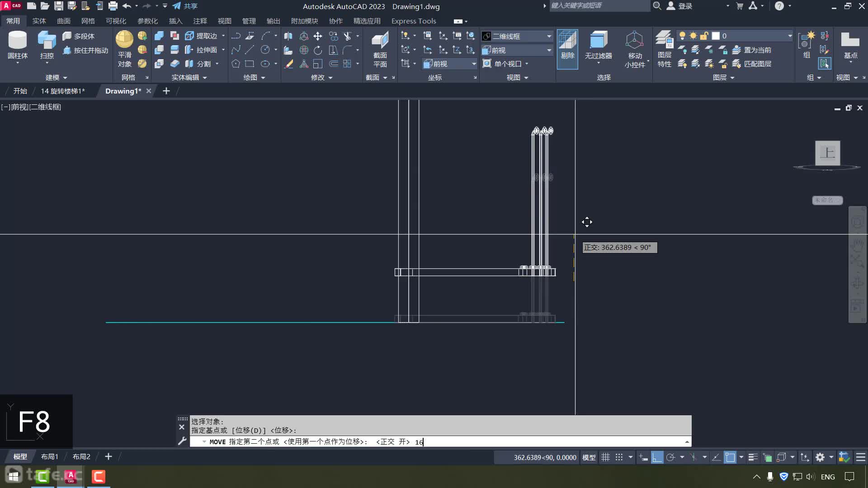The height and width of the screenshot is (488, 868).
Task: Click the Presspull (按住并拖动) tool
Action: (x=85, y=50)
